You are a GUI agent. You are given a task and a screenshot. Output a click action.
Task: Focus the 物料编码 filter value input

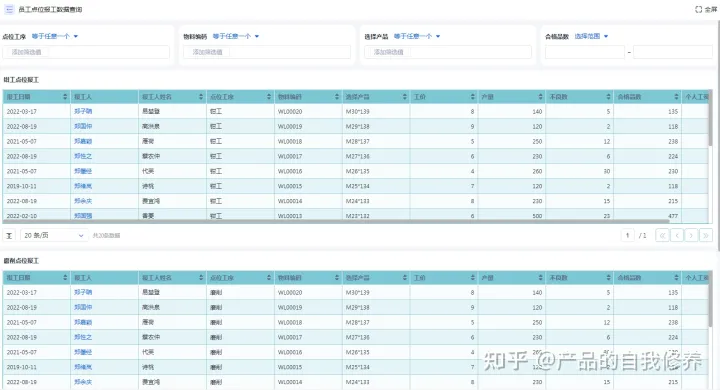(x=267, y=52)
